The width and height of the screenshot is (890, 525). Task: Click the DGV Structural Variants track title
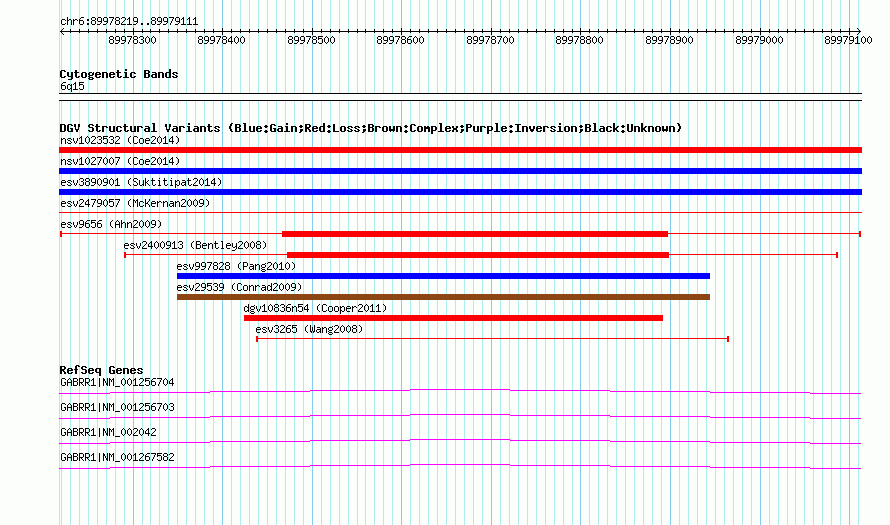371,128
